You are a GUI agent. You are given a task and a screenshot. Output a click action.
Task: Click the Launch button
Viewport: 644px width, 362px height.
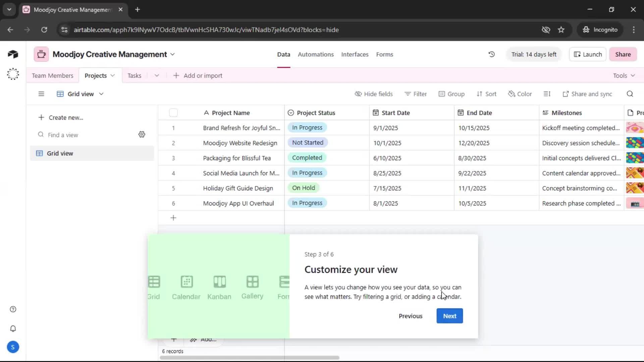(588, 54)
